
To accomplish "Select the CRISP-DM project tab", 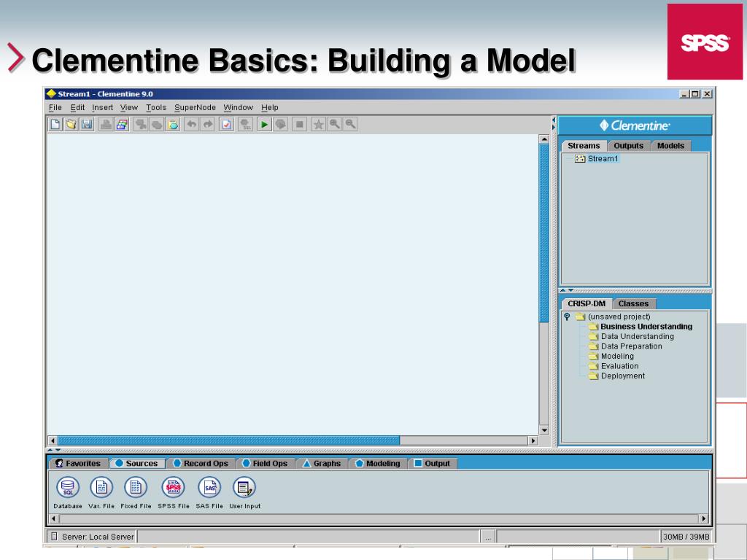I will point(587,304).
